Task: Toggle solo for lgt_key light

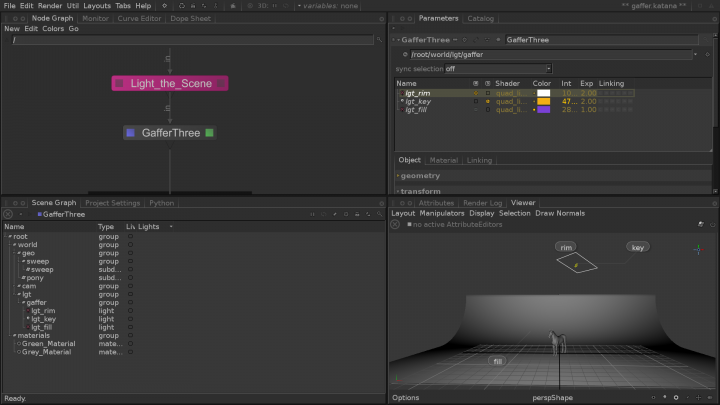Action: [x=487, y=101]
